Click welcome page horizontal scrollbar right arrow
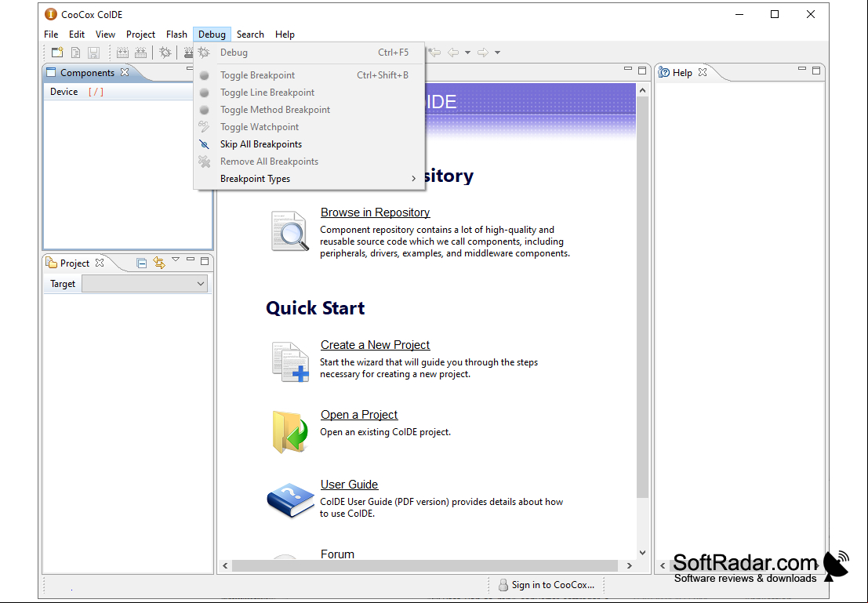 click(629, 566)
